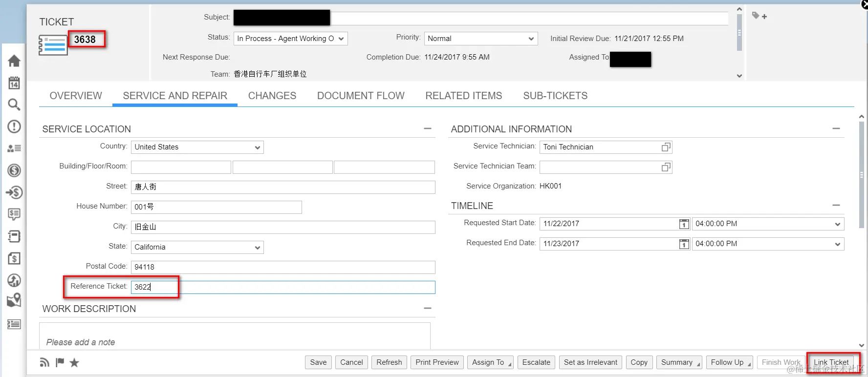Open calendar picker for Requested End Date
The image size is (868, 377).
(684, 244)
